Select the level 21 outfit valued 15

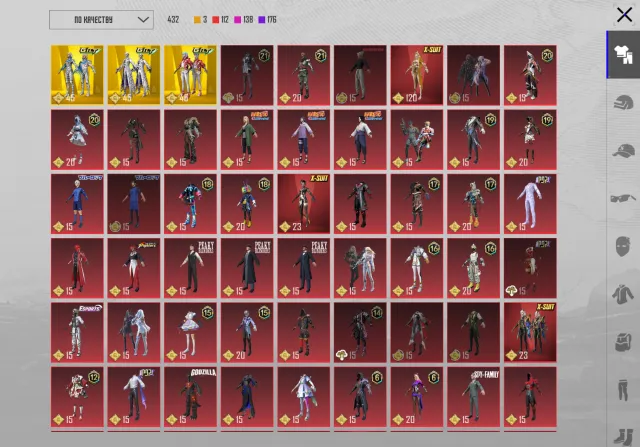[247, 75]
